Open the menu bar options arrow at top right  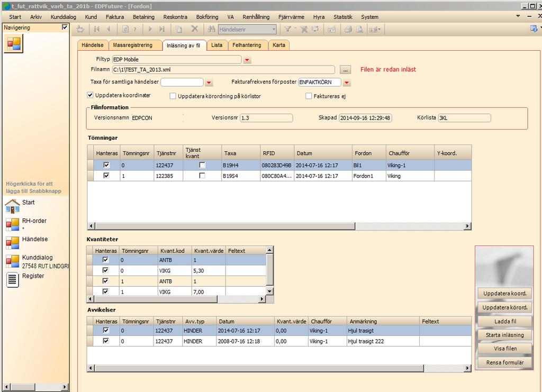click(x=518, y=16)
